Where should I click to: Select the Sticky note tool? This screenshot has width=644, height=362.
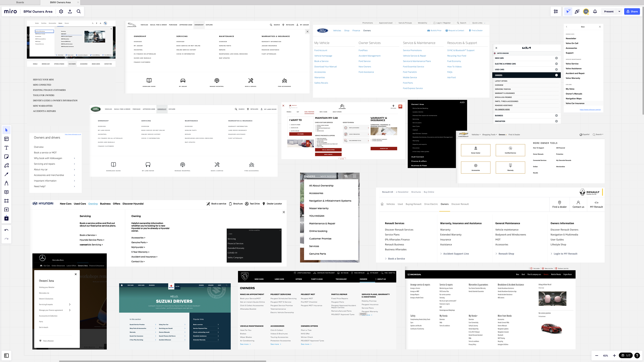tap(7, 157)
